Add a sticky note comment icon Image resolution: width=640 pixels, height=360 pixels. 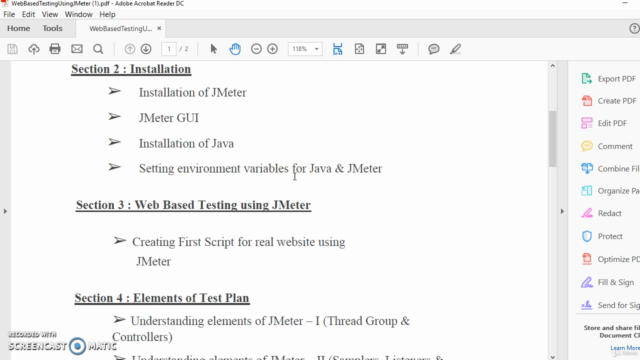pyautogui.click(x=434, y=49)
